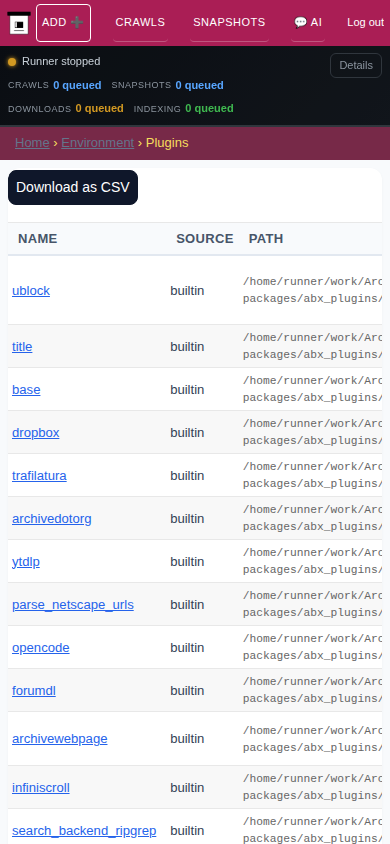
Task: Open the CRAWLS tab
Action: (x=140, y=23)
